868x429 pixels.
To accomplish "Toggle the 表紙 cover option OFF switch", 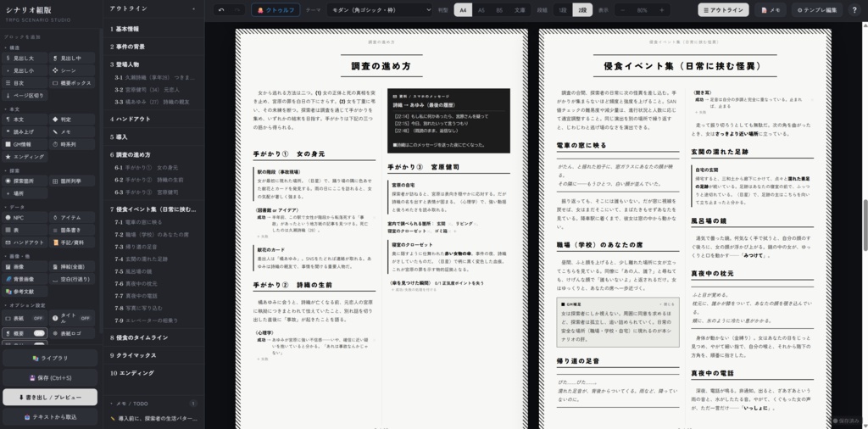I will [x=37, y=318].
